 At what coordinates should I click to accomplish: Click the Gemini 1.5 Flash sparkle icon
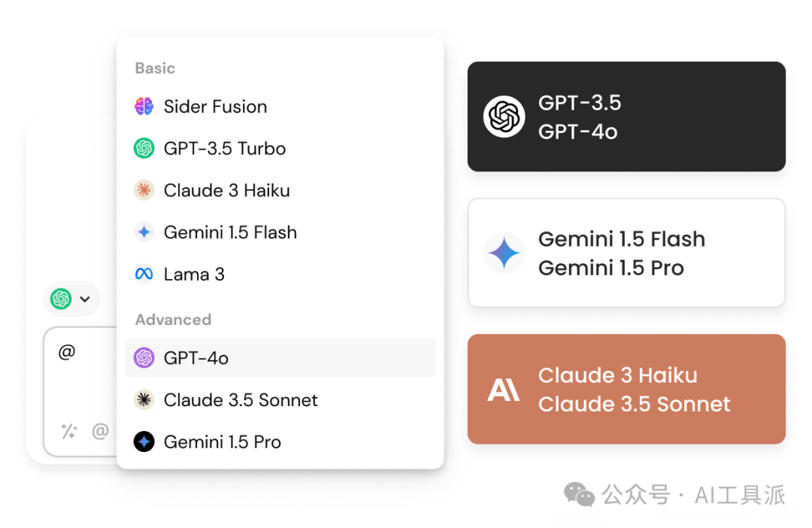[144, 232]
